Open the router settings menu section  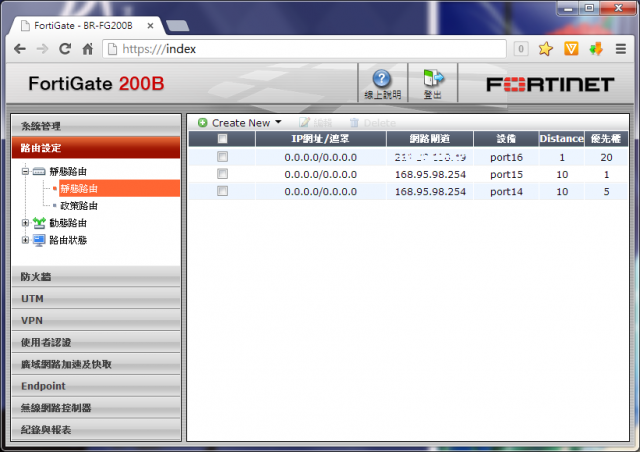pos(96,147)
